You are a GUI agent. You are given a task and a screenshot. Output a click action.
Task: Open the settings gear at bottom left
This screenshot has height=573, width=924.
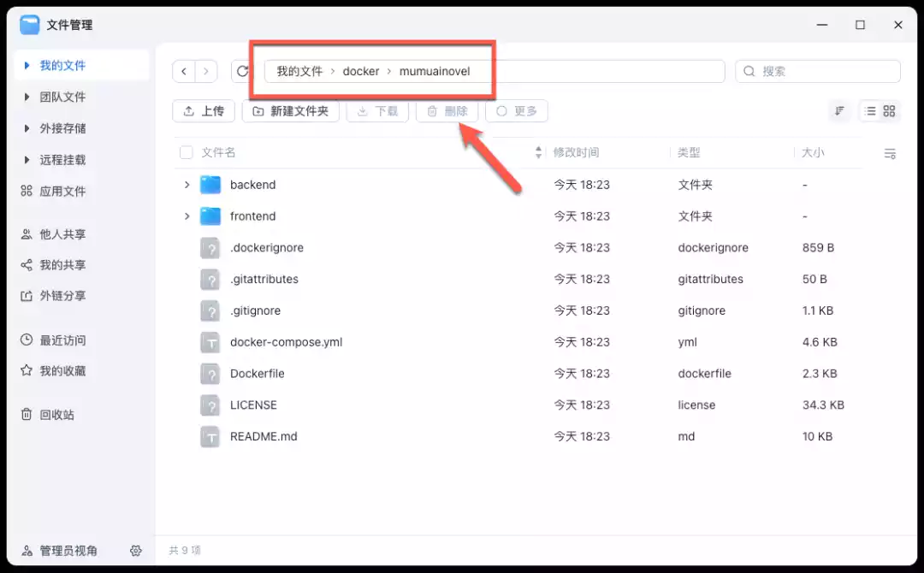[135, 551]
